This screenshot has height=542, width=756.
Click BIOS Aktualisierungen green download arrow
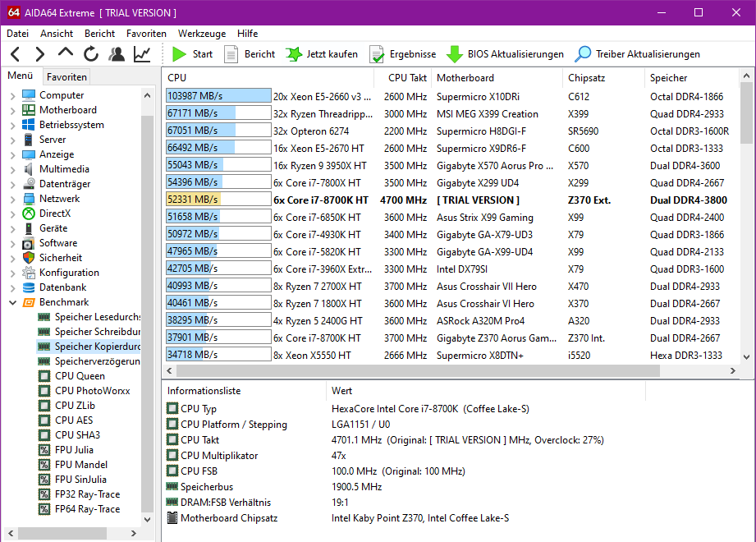454,54
